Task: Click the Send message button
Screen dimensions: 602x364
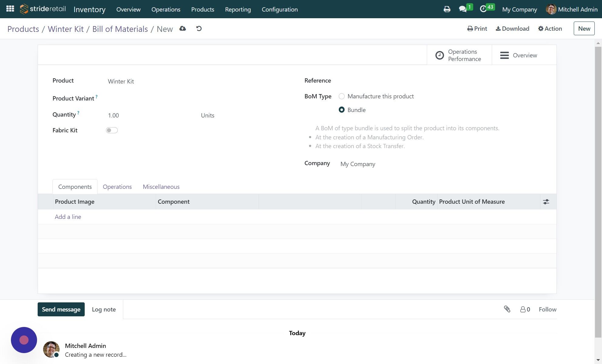Action: 61,309
